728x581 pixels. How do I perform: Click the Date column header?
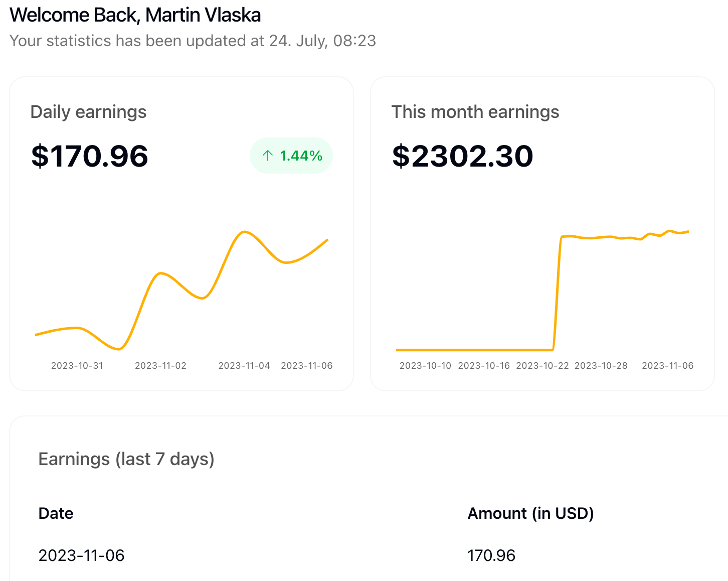[56, 513]
